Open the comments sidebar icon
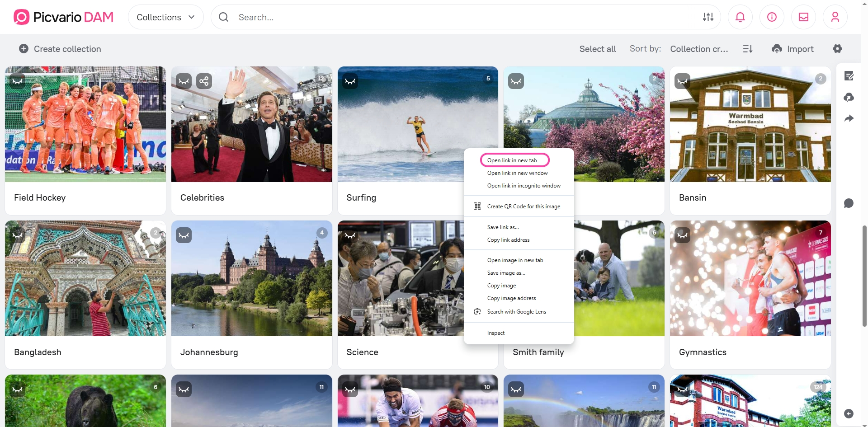This screenshot has height=427, width=868. [849, 203]
